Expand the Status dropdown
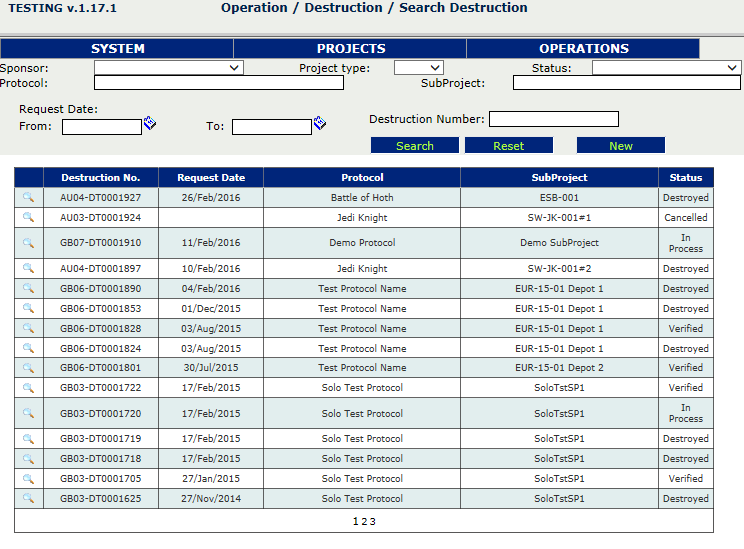Image resolution: width=744 pixels, height=549 pixels. click(666, 67)
